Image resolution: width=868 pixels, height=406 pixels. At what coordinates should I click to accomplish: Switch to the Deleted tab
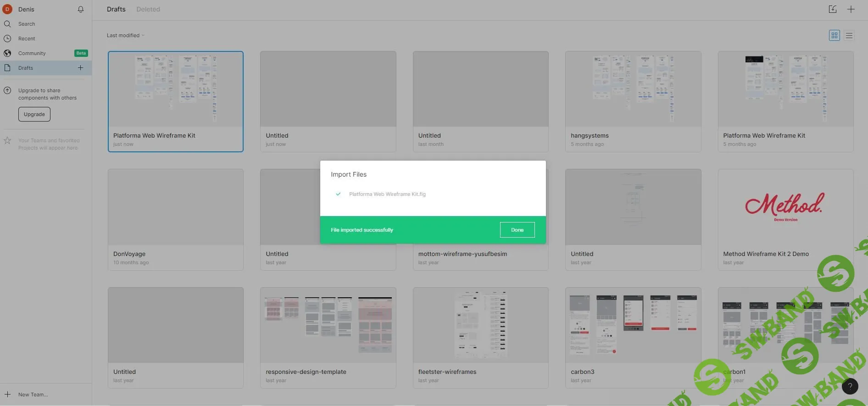click(x=148, y=9)
